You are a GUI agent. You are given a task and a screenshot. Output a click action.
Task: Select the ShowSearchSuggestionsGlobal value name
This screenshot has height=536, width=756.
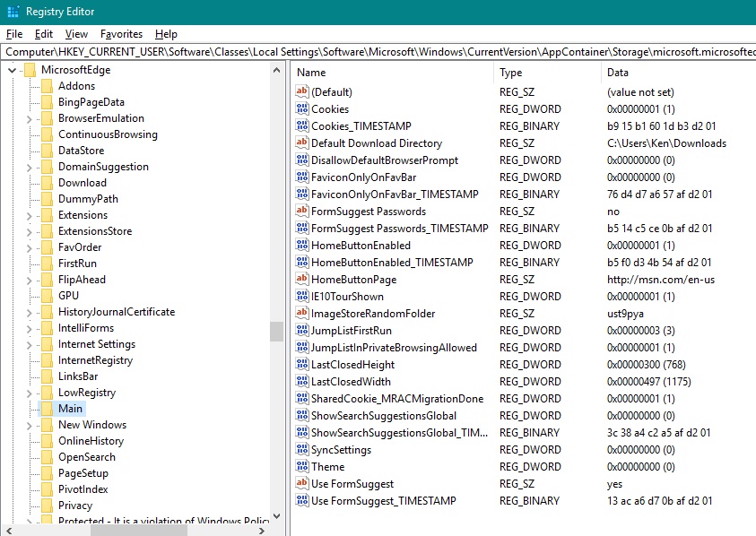pyautogui.click(x=384, y=416)
